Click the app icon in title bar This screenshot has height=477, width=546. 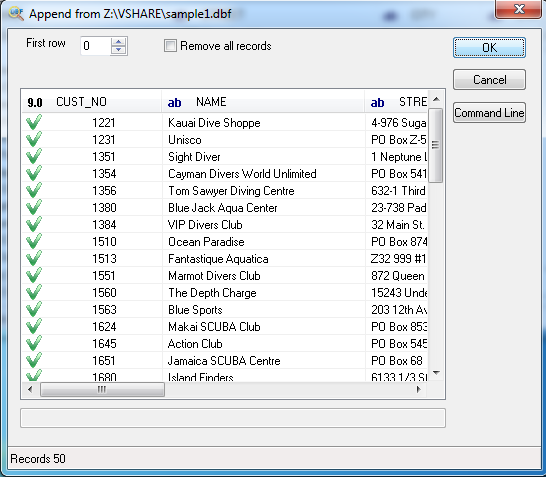(16, 14)
